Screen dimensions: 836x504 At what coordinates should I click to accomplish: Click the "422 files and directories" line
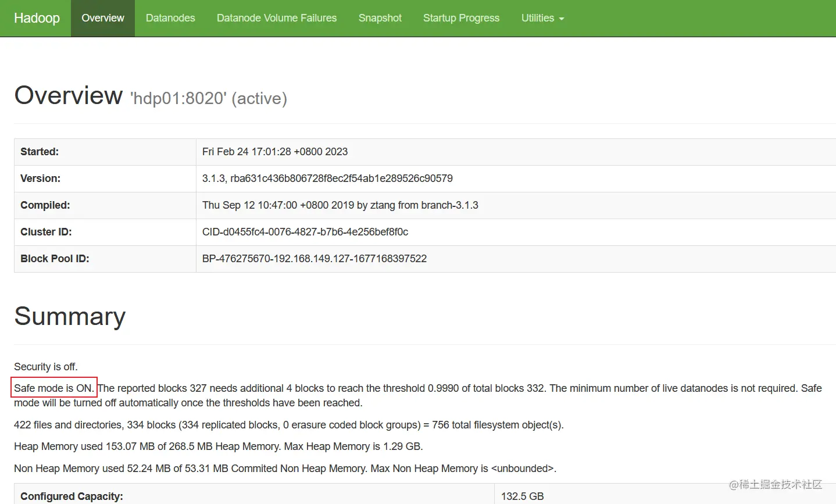[289, 425]
